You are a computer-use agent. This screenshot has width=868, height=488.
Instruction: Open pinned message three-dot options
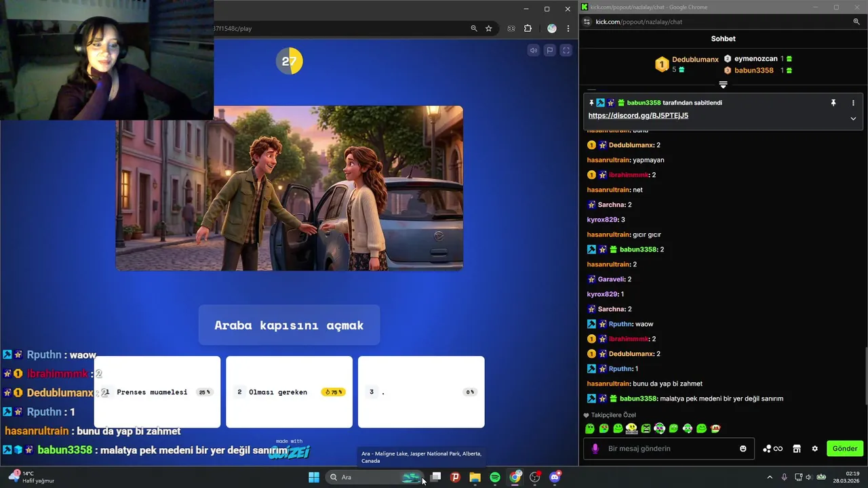853,103
